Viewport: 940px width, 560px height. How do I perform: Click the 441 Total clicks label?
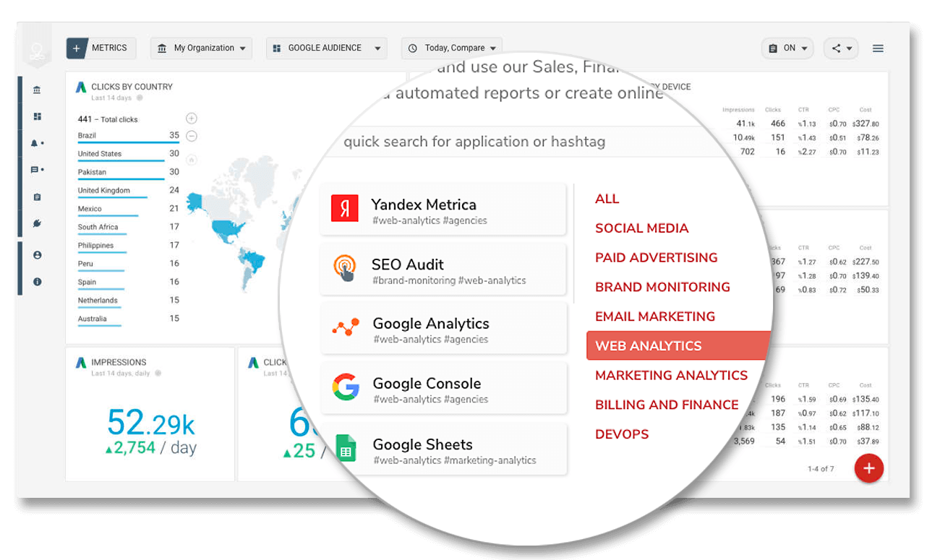[x=108, y=119]
